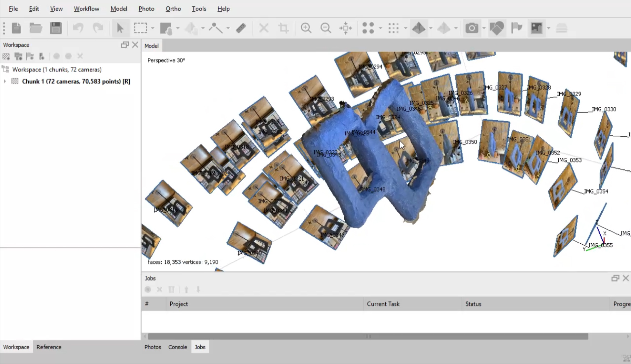Click Add Chunk icon in Workspace toolbar

(6, 56)
